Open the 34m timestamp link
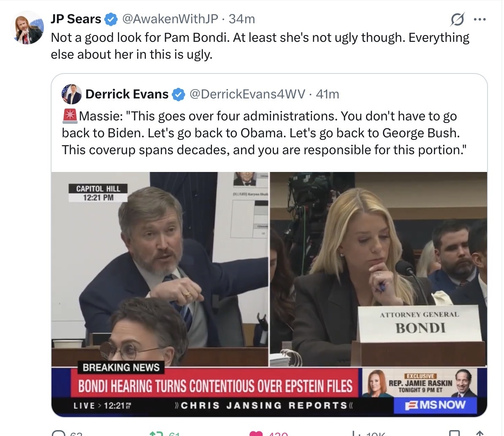Viewport: 504px width, 436px height. click(242, 19)
